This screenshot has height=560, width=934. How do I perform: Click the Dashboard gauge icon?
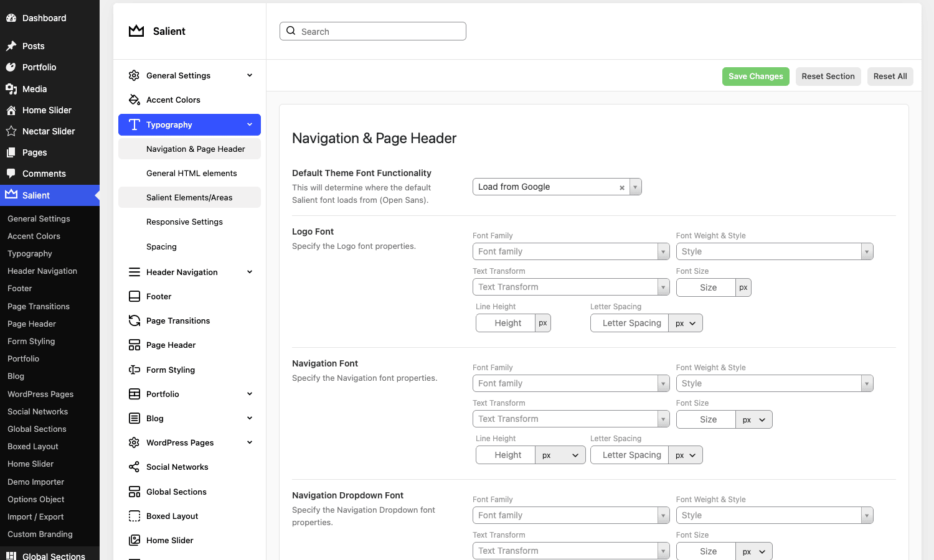pyautogui.click(x=11, y=18)
